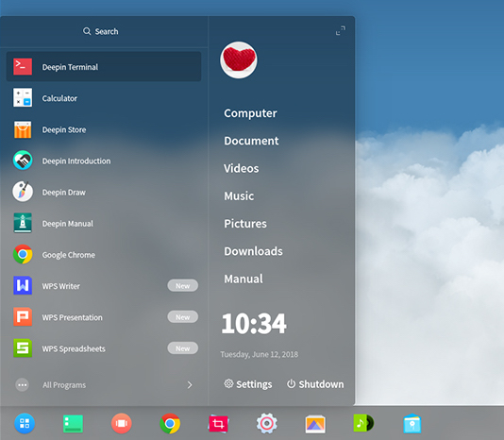
Task: Open the green multitasking view dock icon
Action: point(73,424)
